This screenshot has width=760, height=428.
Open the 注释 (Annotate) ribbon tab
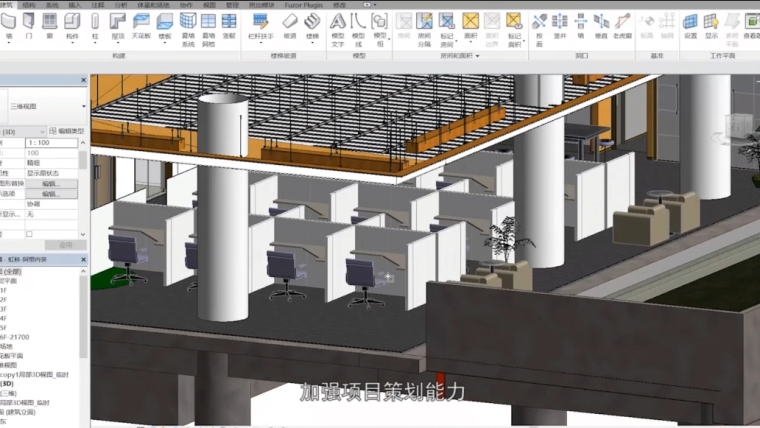pyautogui.click(x=97, y=5)
